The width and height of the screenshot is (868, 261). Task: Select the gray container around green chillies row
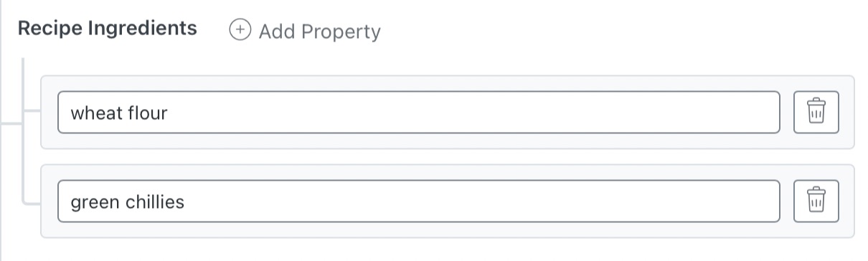448,201
